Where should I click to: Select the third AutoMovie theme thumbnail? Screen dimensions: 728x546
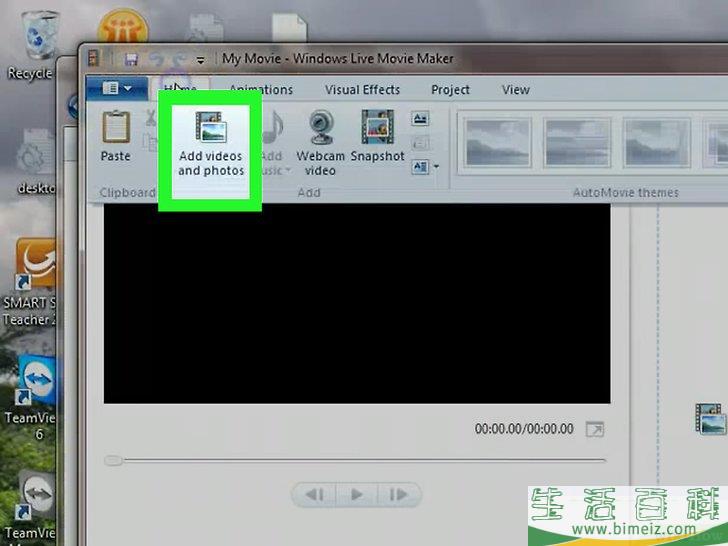[657, 142]
